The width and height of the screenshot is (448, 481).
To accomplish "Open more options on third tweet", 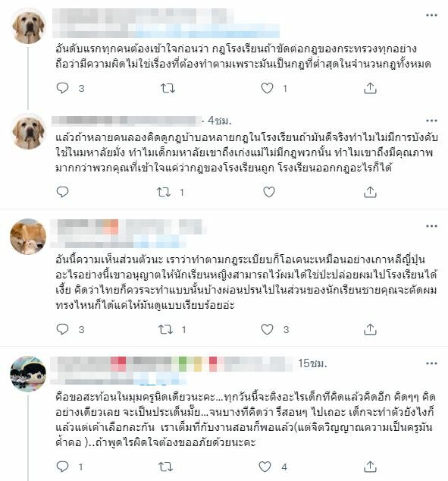I will click(431, 226).
